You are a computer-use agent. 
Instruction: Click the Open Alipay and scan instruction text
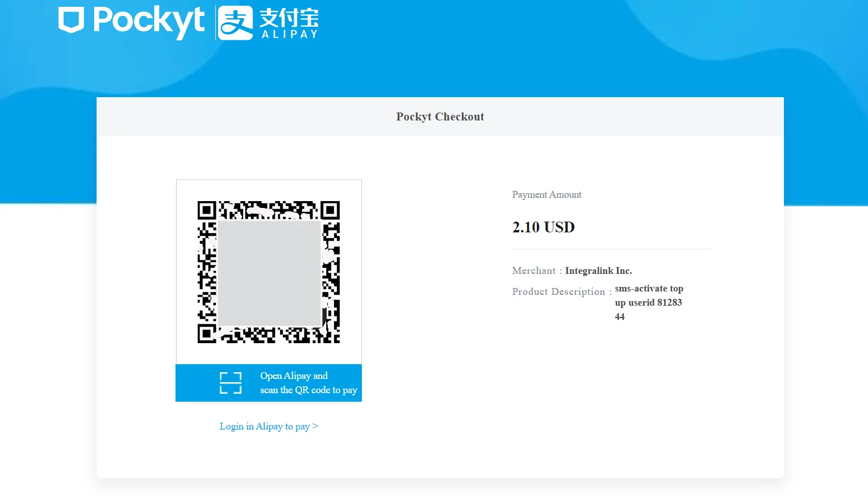(x=308, y=383)
